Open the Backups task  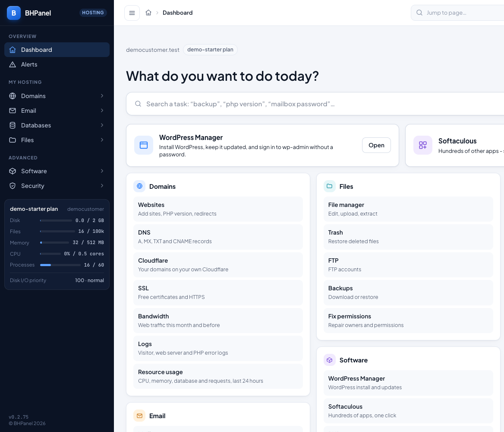tap(408, 292)
